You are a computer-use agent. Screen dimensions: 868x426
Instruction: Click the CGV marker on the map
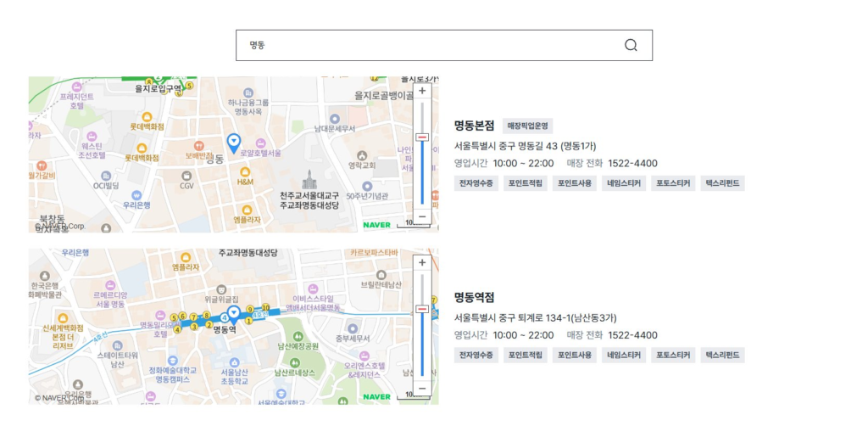tap(186, 176)
